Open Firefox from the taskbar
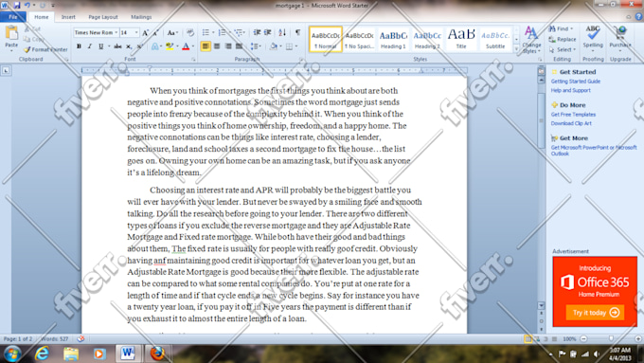 coord(157,354)
